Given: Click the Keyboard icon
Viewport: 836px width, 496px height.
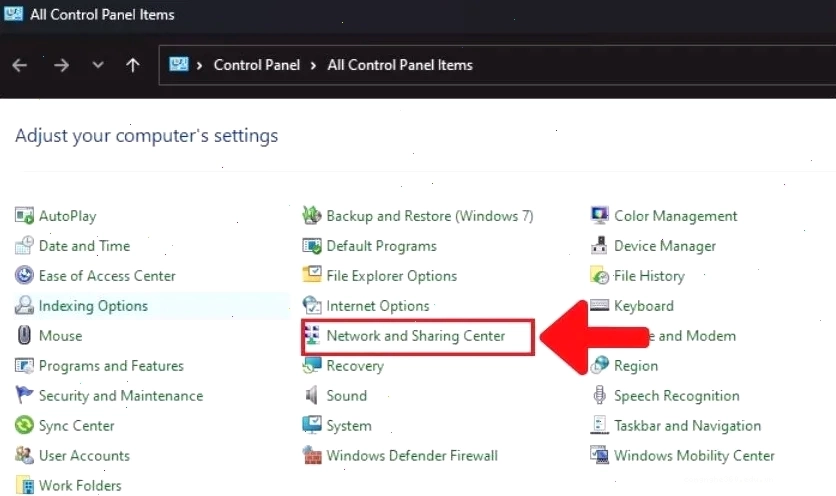Looking at the screenshot, I should (x=600, y=305).
